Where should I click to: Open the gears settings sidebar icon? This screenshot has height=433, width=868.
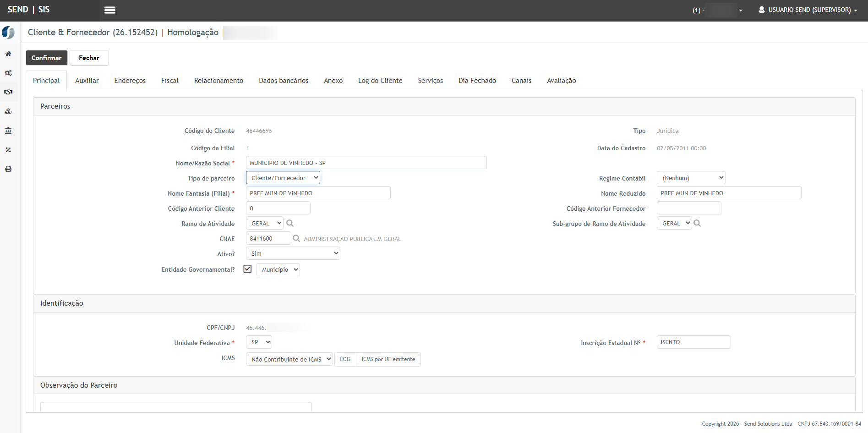tap(8, 73)
